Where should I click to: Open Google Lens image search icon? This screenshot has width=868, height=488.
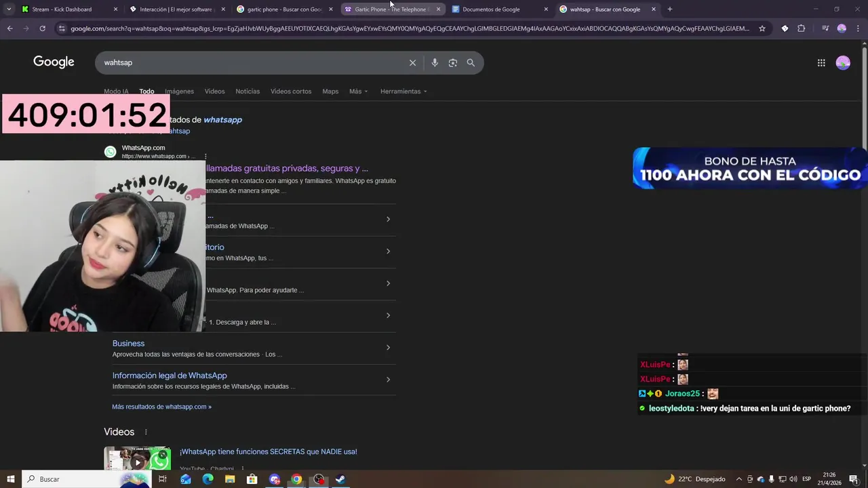pyautogui.click(x=453, y=62)
